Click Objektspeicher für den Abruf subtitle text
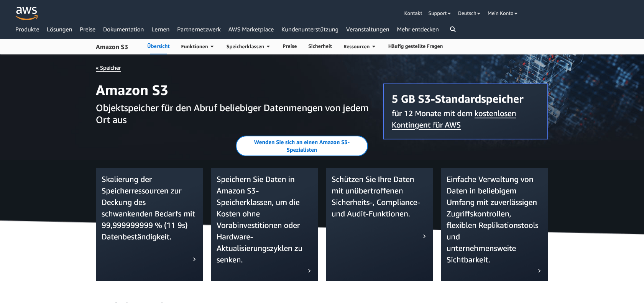 click(x=232, y=114)
